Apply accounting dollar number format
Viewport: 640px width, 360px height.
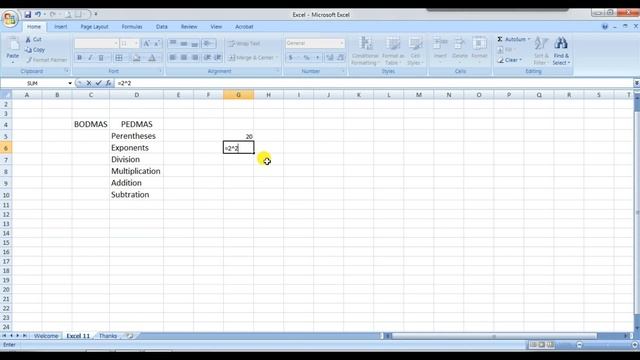pos(291,58)
